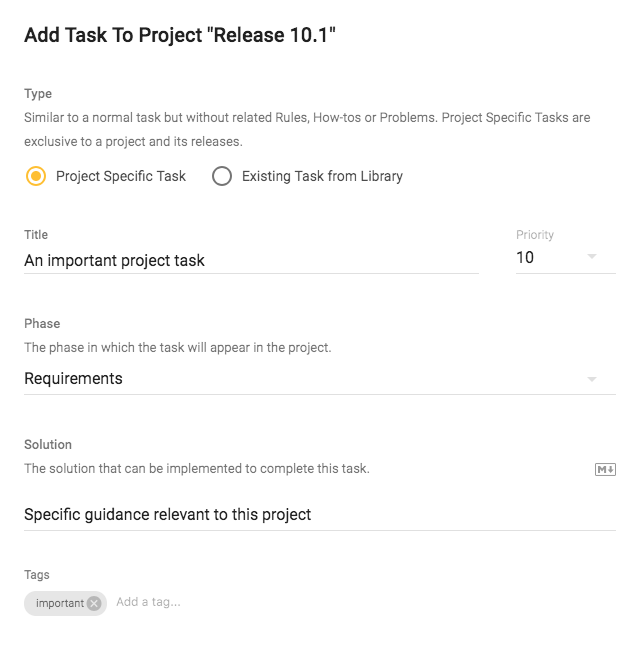The height and width of the screenshot is (655, 639).
Task: Click the Requirements phase selection
Action: (74, 379)
